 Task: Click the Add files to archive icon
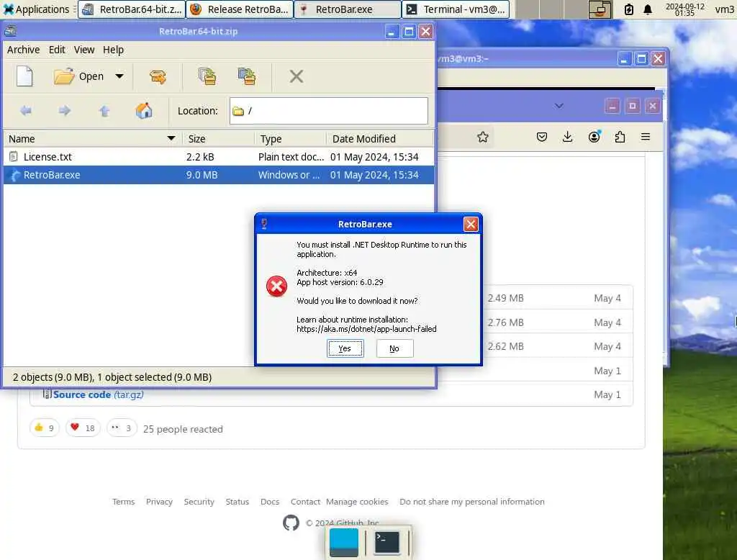tap(207, 76)
